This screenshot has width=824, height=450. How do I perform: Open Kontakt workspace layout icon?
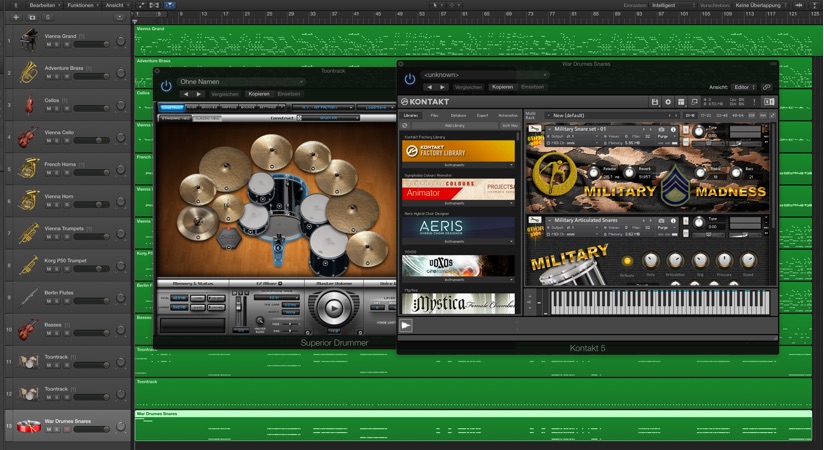(x=681, y=101)
